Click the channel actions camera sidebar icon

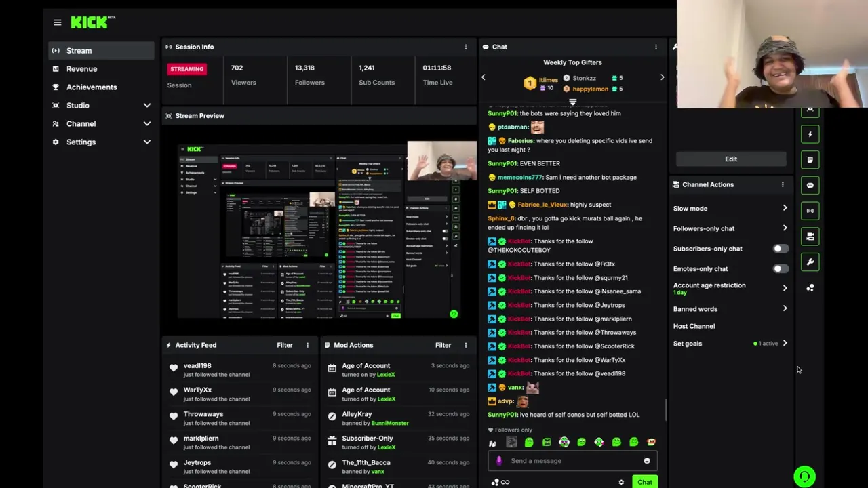[x=810, y=237]
